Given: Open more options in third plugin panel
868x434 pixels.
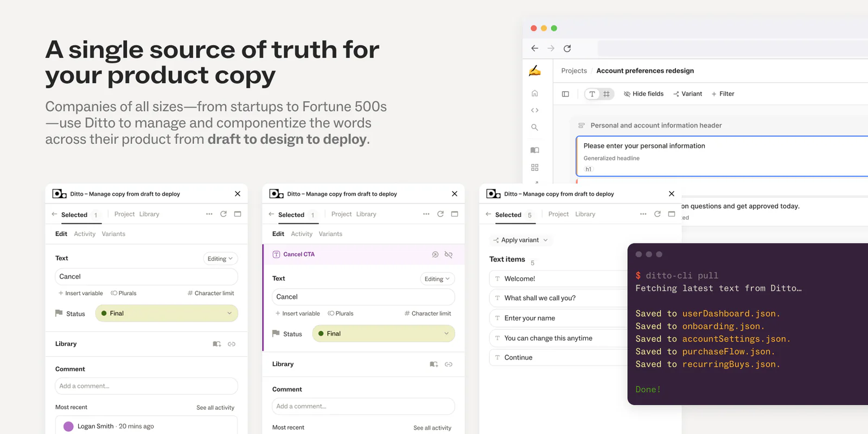Looking at the screenshot, I should point(643,214).
